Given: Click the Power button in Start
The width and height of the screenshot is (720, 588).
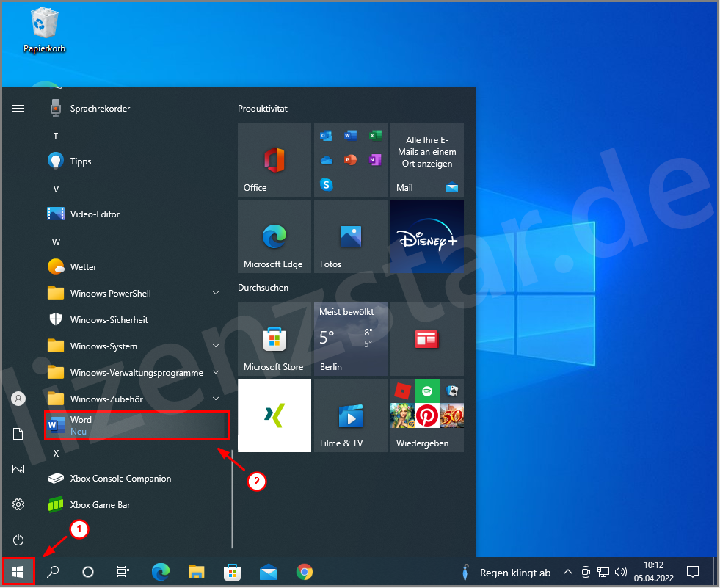Looking at the screenshot, I should 18,540.
